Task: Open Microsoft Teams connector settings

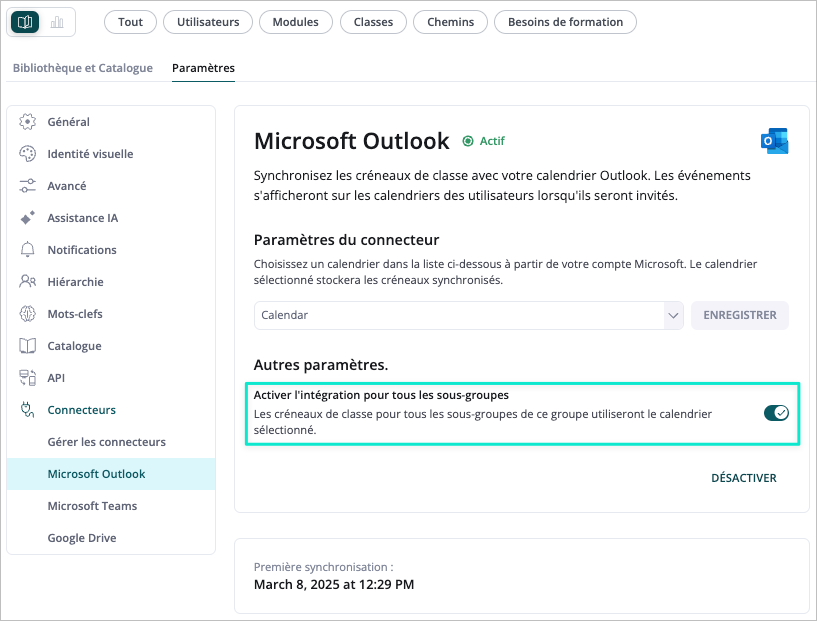Action: [x=92, y=506]
